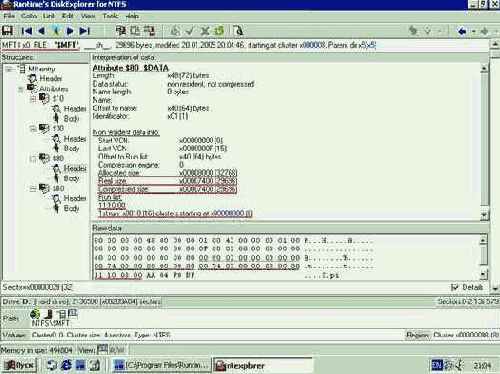Image resolution: width=500 pixels, height=374 pixels.
Task: Open the Goto menu
Action: point(29,16)
